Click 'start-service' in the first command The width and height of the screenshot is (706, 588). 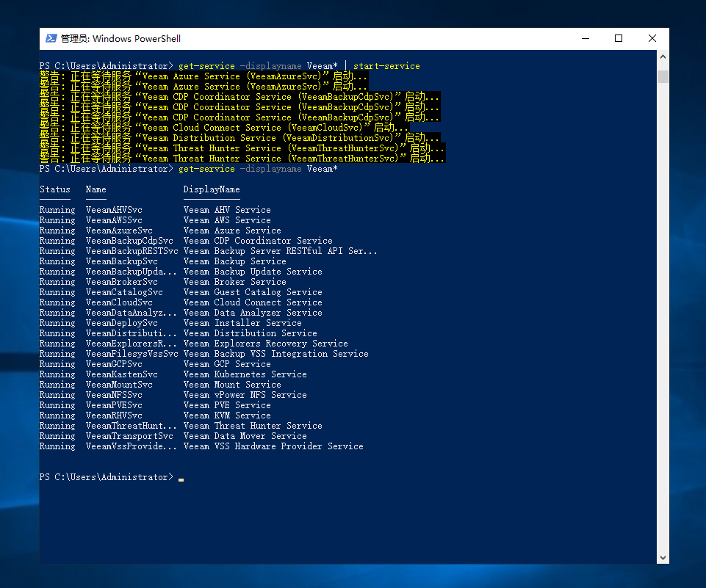(386, 66)
